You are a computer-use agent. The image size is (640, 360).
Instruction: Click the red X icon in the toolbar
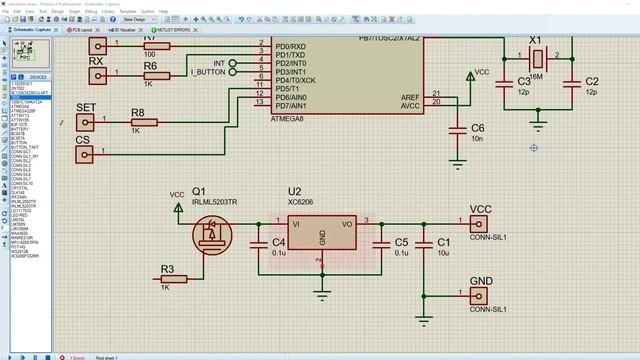[392, 20]
